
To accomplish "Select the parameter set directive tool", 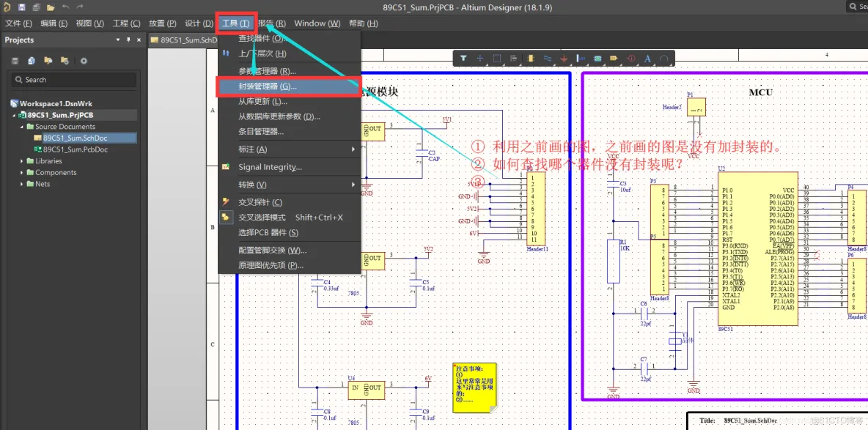I will pyautogui.click(x=630, y=58).
